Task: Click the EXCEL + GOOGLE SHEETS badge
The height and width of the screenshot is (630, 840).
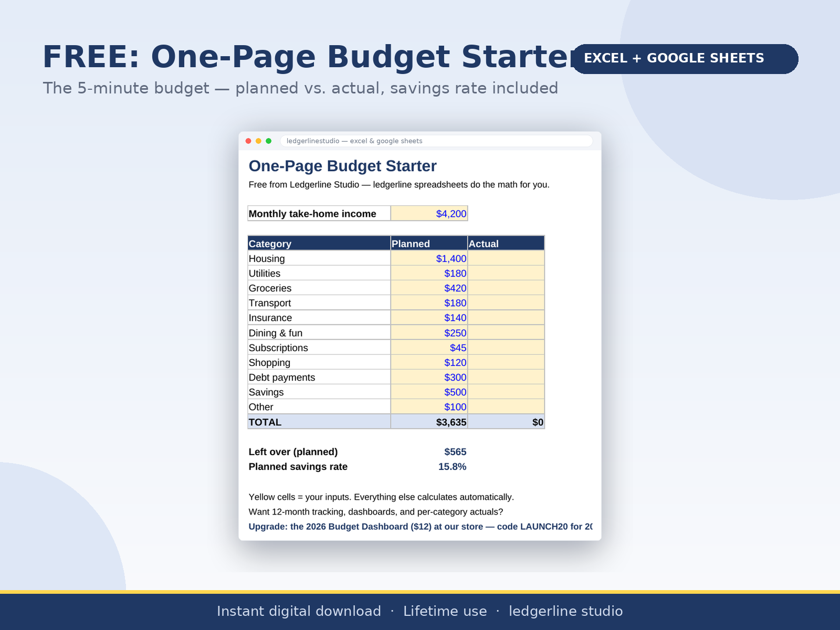Action: pos(685,58)
